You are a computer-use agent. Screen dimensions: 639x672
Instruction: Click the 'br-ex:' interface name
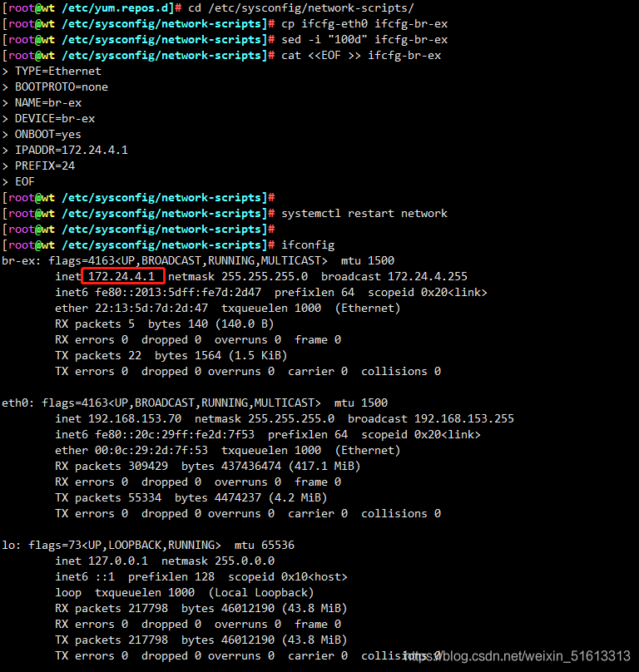(21, 260)
